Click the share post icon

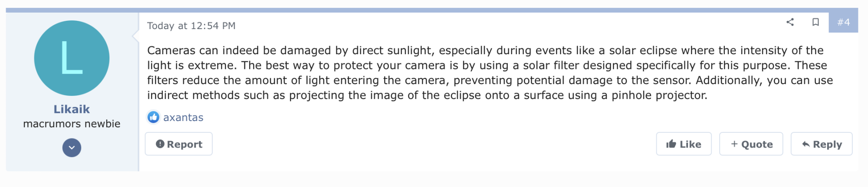coord(790,22)
